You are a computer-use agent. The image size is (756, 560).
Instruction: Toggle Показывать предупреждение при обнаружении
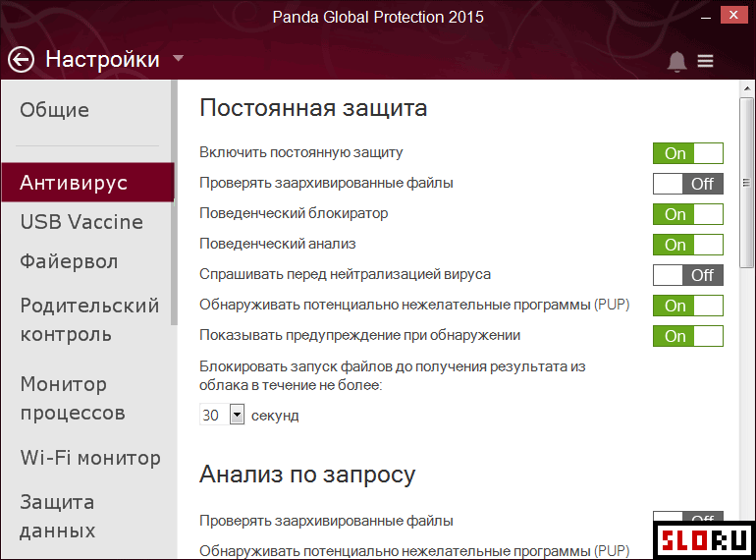coord(687,336)
